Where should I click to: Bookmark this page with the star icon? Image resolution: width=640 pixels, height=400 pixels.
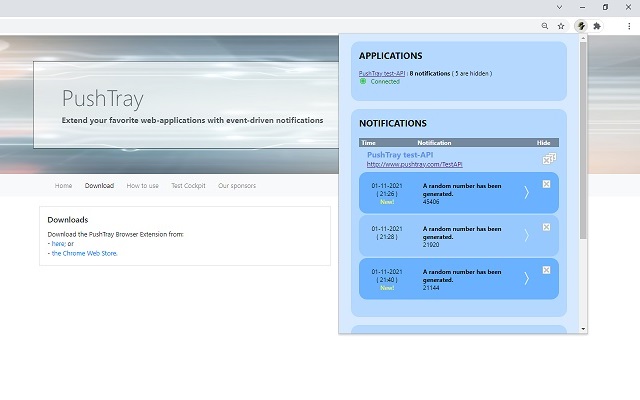pos(561,26)
